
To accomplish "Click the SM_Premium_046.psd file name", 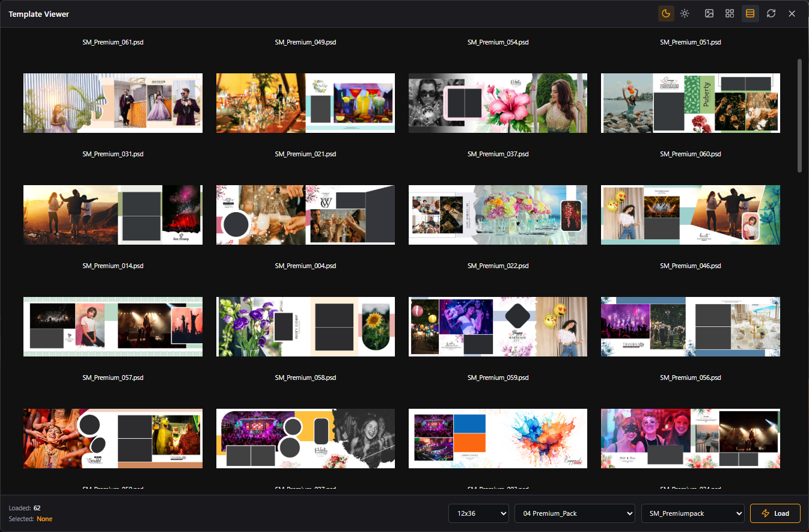I will click(x=691, y=266).
